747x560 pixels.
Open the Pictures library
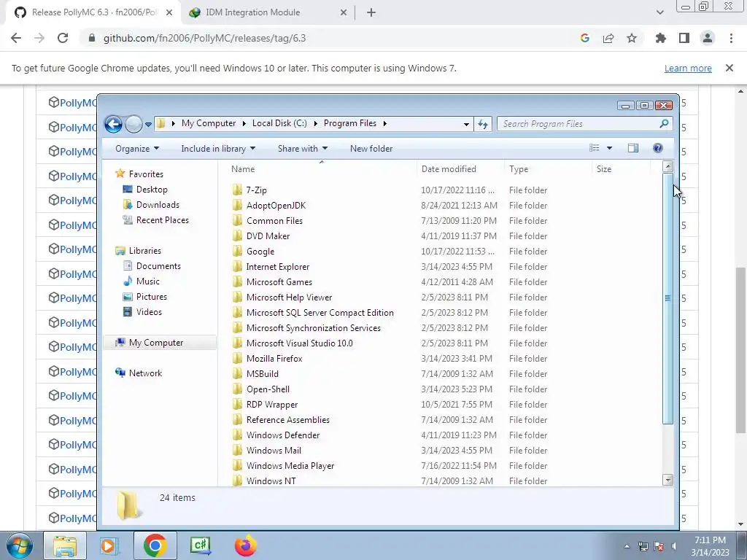[152, 296]
